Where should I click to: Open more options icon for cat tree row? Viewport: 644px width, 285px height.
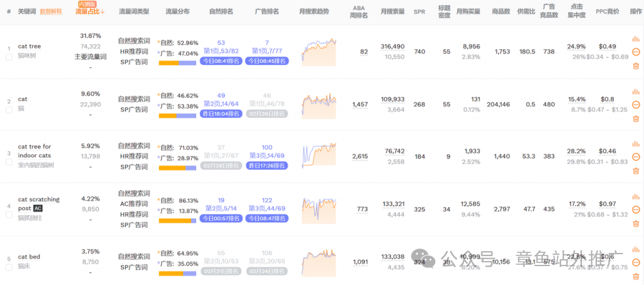coord(636,52)
